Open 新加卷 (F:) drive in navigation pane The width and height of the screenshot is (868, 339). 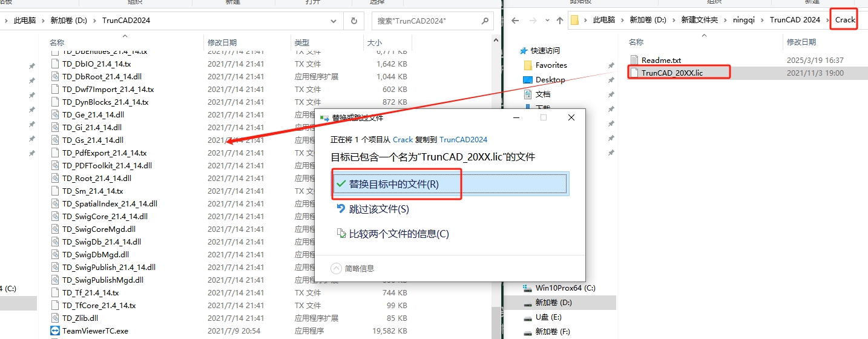point(553,331)
